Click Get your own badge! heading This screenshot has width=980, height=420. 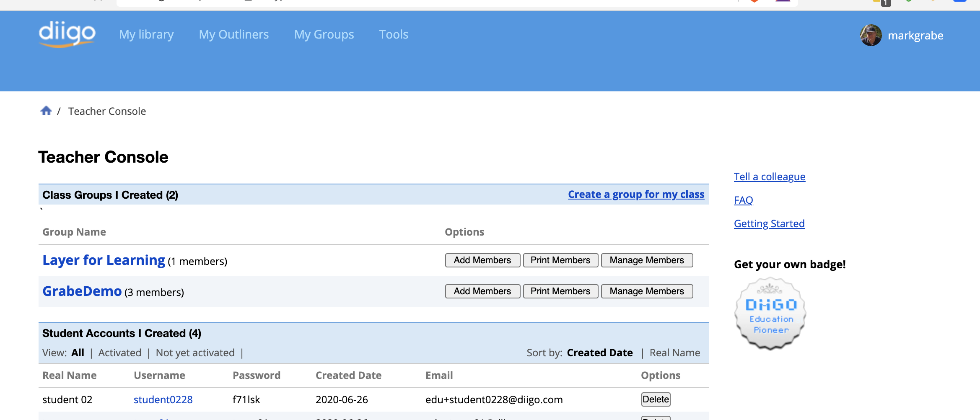[x=790, y=264]
